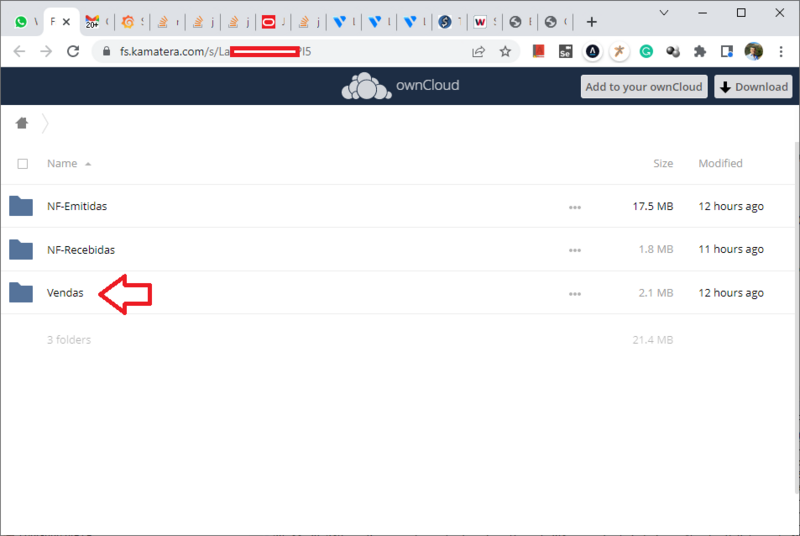
Task: Bookmark this page using the star icon
Action: point(505,52)
